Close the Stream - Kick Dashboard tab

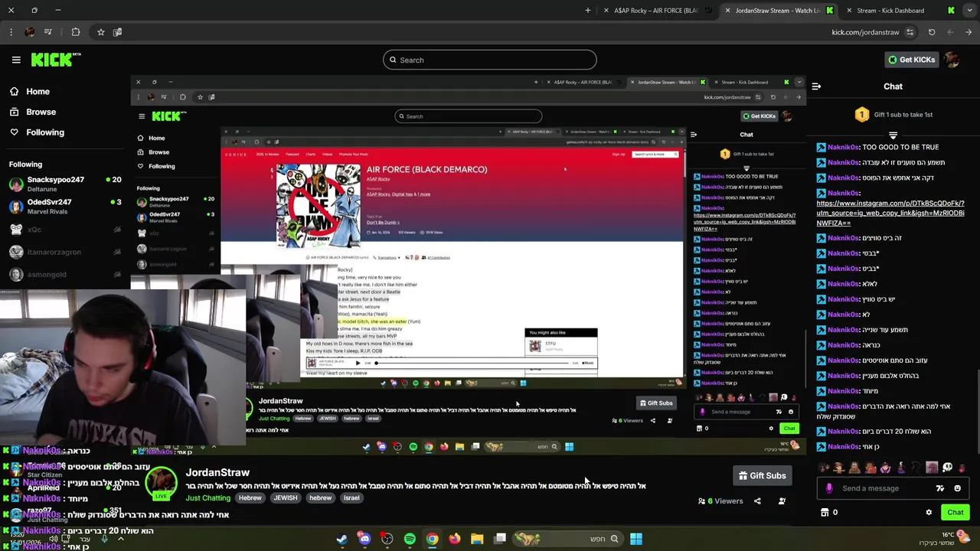click(x=849, y=11)
